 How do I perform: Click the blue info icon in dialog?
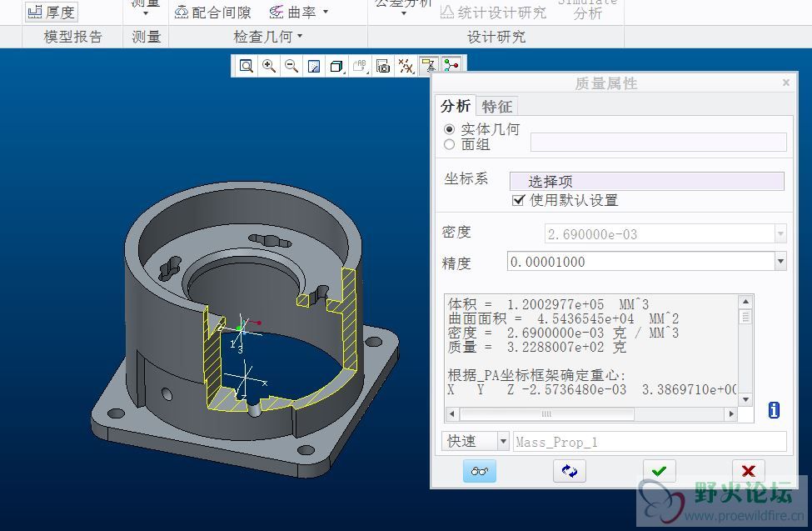coord(774,409)
